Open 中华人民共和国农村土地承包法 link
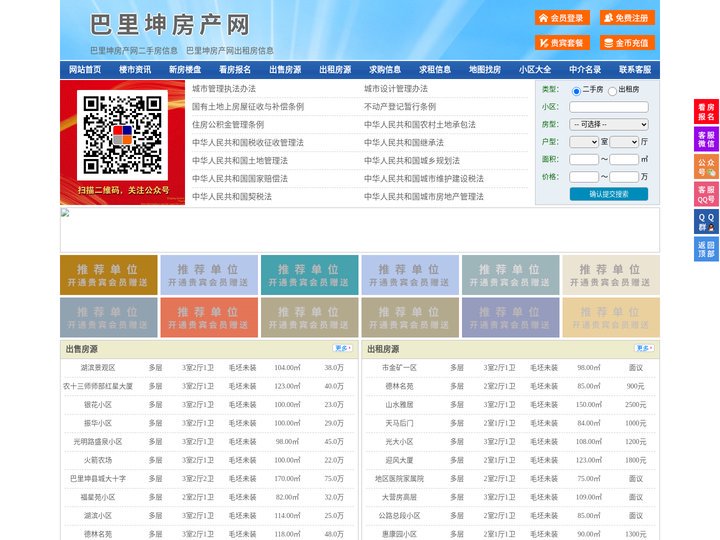The width and height of the screenshot is (720, 540). click(420, 124)
